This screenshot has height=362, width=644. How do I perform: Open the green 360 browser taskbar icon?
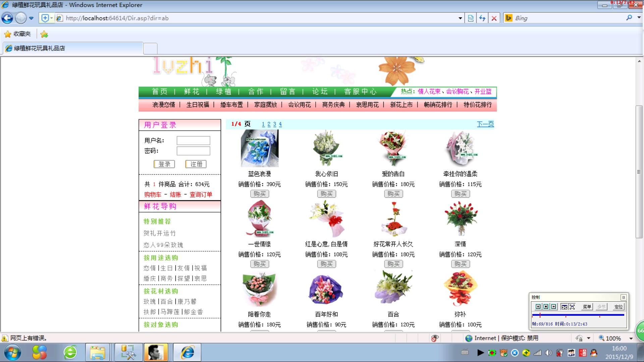point(70,353)
